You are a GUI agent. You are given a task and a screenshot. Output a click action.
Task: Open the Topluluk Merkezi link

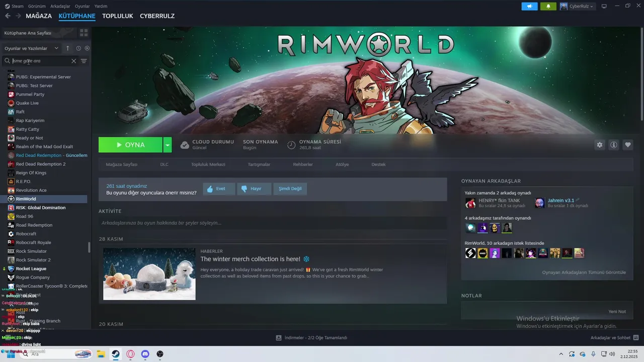click(x=208, y=164)
